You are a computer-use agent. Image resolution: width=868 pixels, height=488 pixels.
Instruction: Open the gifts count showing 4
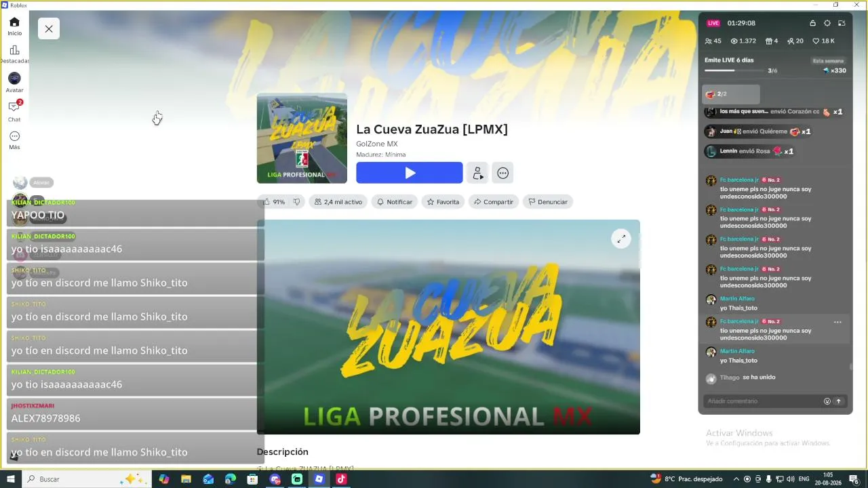point(772,41)
